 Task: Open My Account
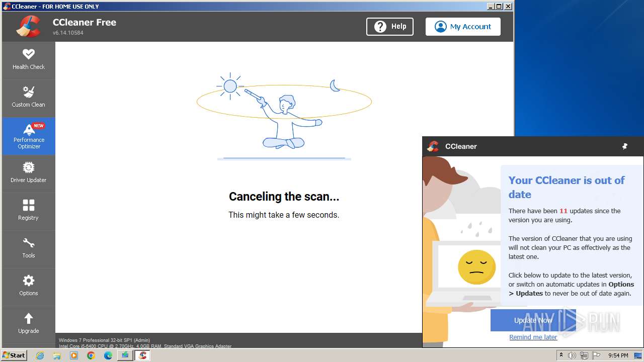pyautogui.click(x=463, y=27)
